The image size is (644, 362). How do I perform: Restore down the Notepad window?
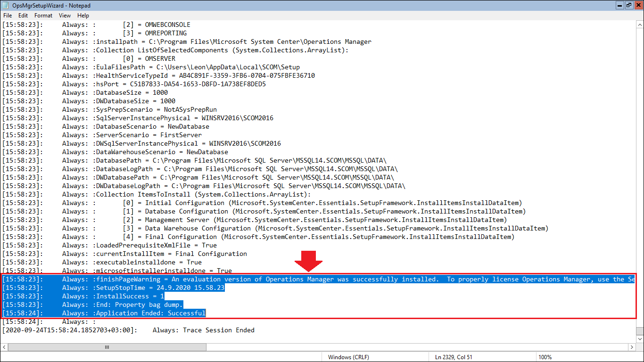(x=629, y=5)
